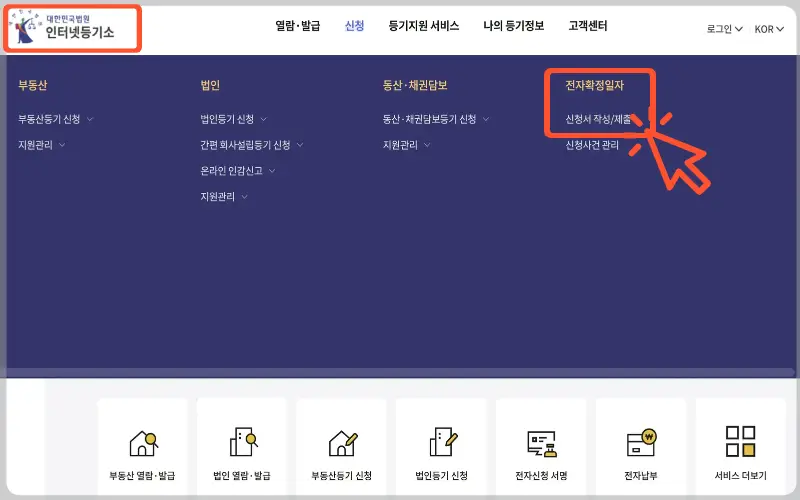Expand 동산·채권담보등기 신청 submenu

click(436, 119)
